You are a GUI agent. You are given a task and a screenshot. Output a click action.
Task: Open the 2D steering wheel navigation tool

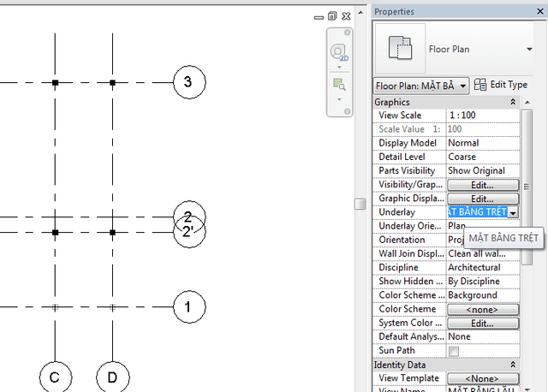point(339,53)
